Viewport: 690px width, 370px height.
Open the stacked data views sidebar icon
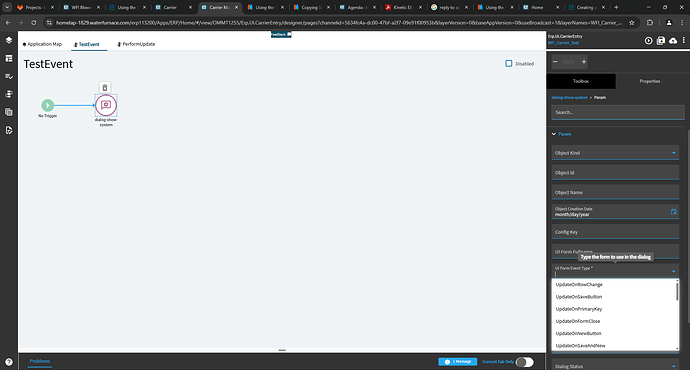9,112
